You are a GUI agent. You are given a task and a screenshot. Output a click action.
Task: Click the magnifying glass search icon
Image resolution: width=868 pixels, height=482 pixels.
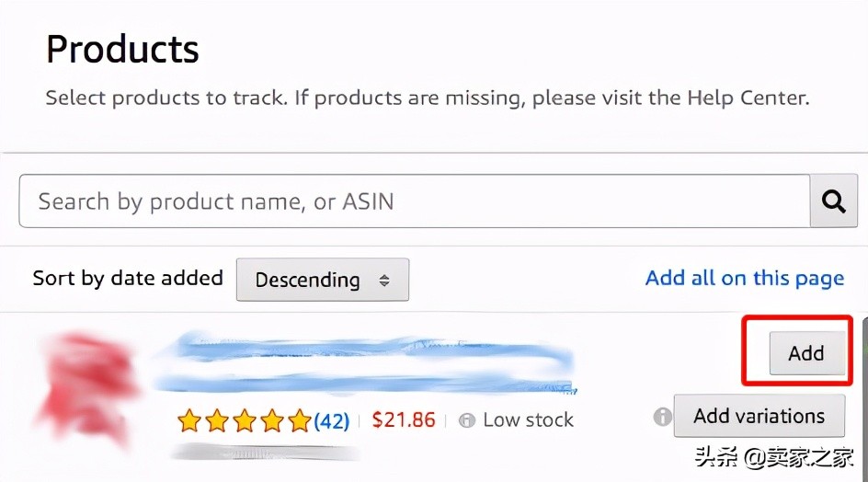(833, 201)
